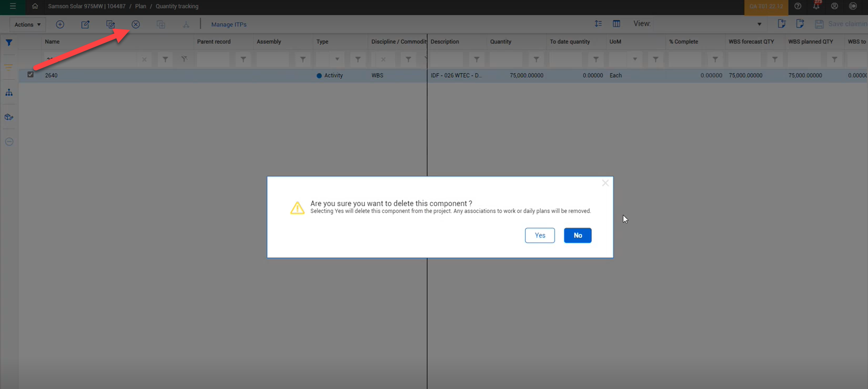Viewport: 868px width, 389px height.
Task: Click Save claiming
Action: click(841, 24)
